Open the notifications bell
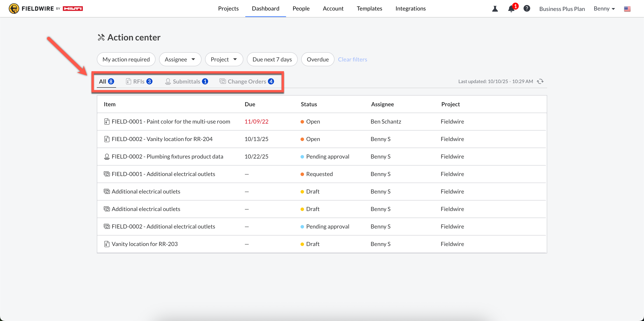The width and height of the screenshot is (644, 321). coord(511,9)
